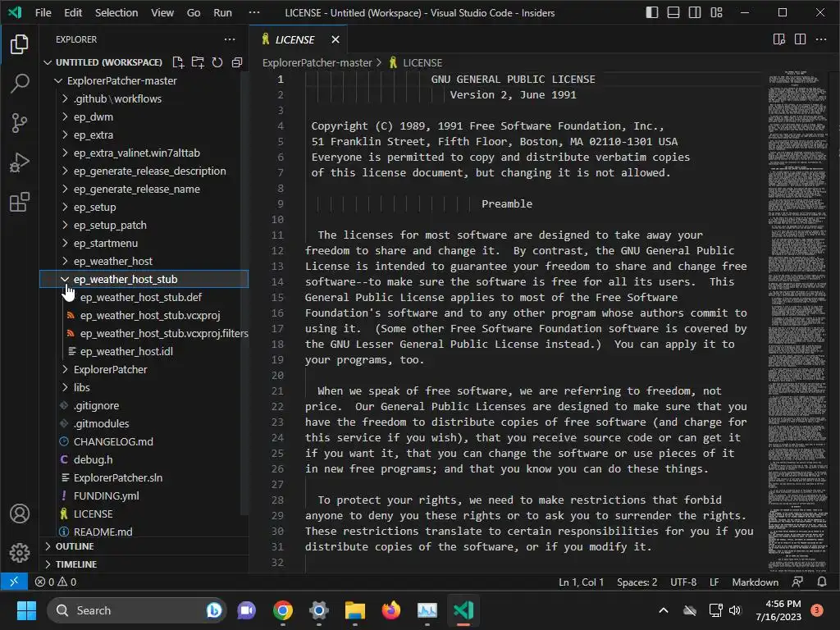
Task: Toggle secondary side bar visibility
Action: (x=695, y=12)
